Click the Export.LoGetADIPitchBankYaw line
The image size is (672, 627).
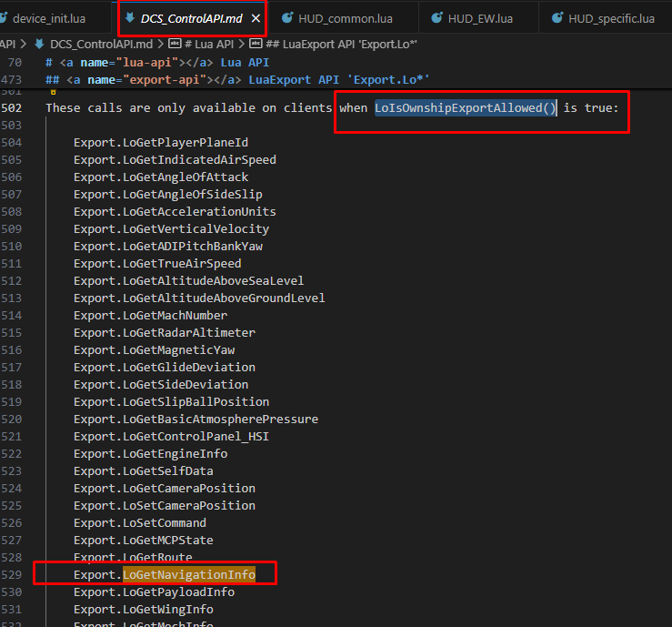pos(168,247)
